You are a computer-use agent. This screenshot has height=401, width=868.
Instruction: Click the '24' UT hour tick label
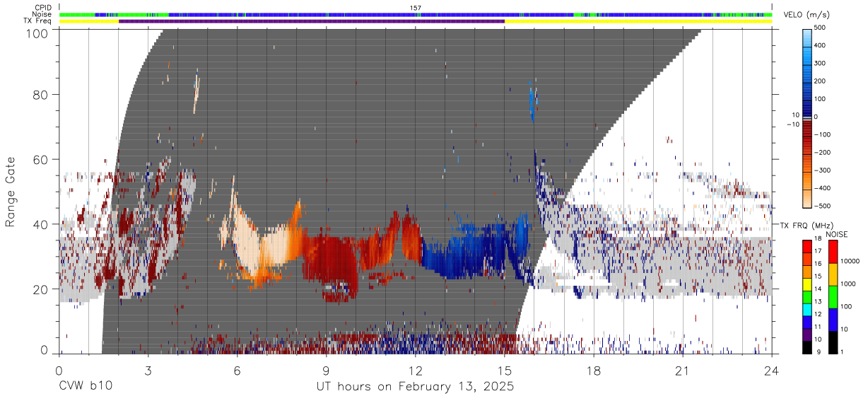(x=772, y=371)
